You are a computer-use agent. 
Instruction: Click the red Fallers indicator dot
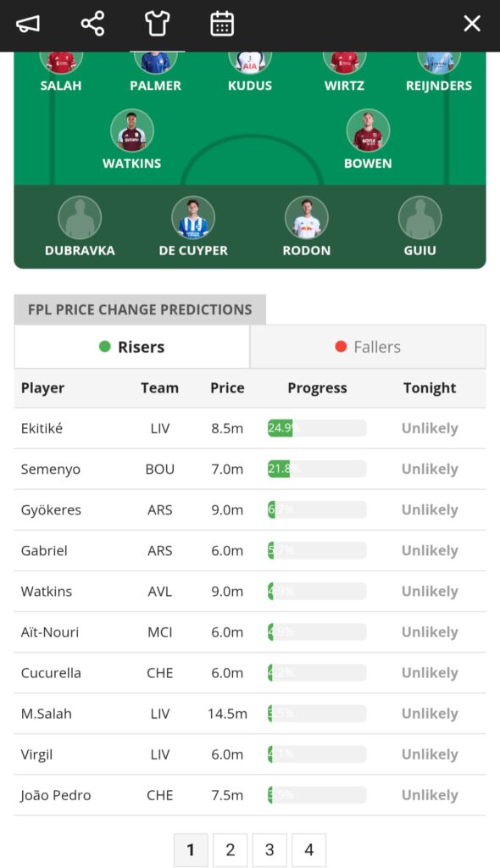tap(341, 346)
